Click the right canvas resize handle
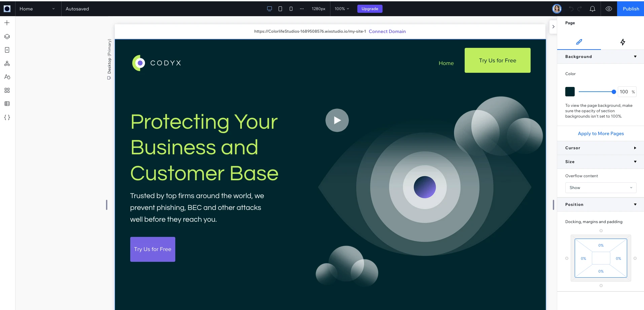 pyautogui.click(x=553, y=205)
